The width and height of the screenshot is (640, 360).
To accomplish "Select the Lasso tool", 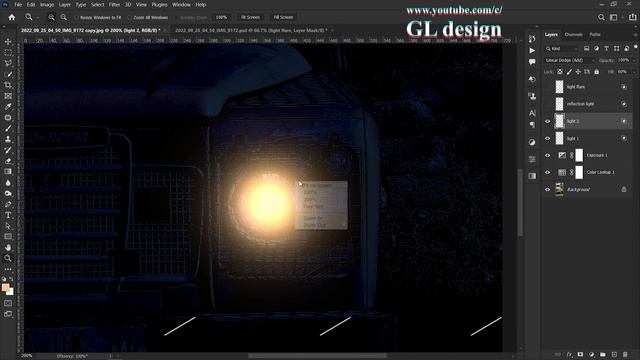I will tap(8, 63).
